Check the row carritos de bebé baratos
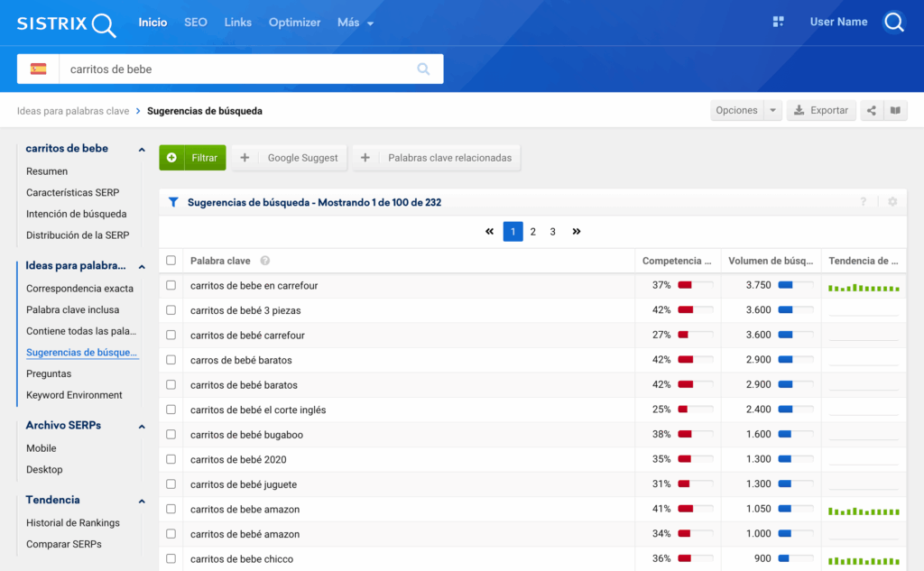Image resolution: width=924 pixels, height=571 pixels. coord(171,384)
